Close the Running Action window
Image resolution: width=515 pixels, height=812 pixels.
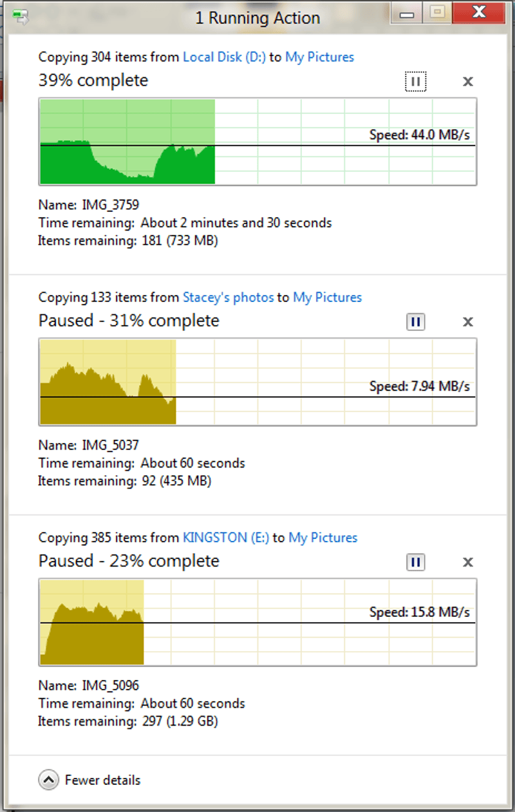coord(479,12)
